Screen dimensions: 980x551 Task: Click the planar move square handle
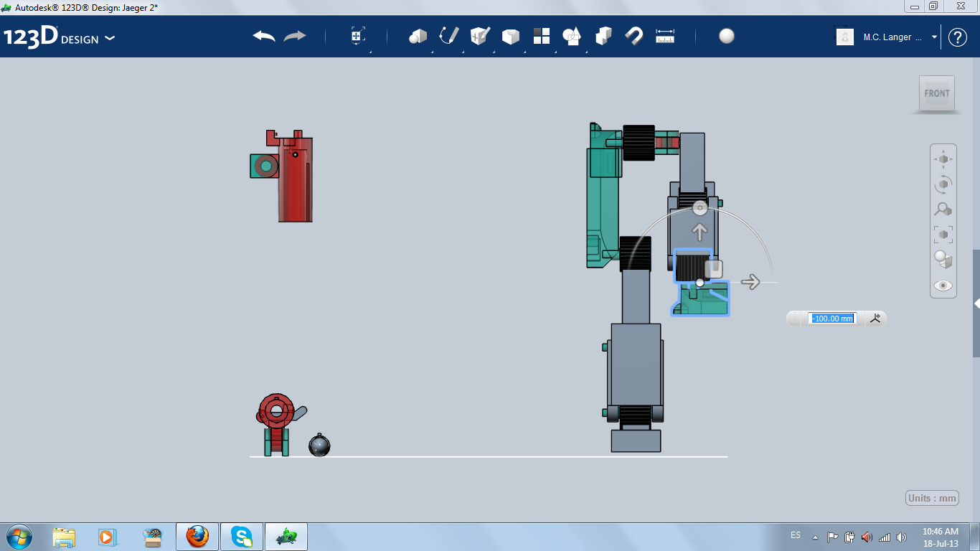pyautogui.click(x=714, y=269)
